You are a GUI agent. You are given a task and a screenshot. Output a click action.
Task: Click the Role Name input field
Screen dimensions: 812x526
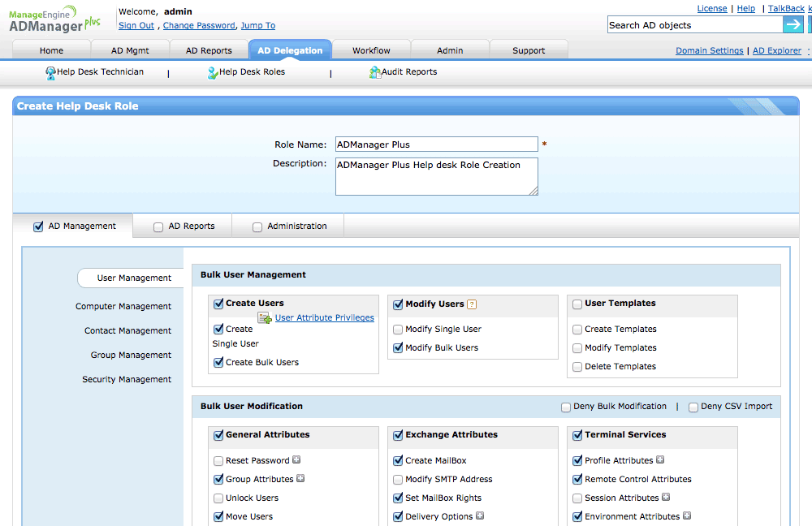437,144
